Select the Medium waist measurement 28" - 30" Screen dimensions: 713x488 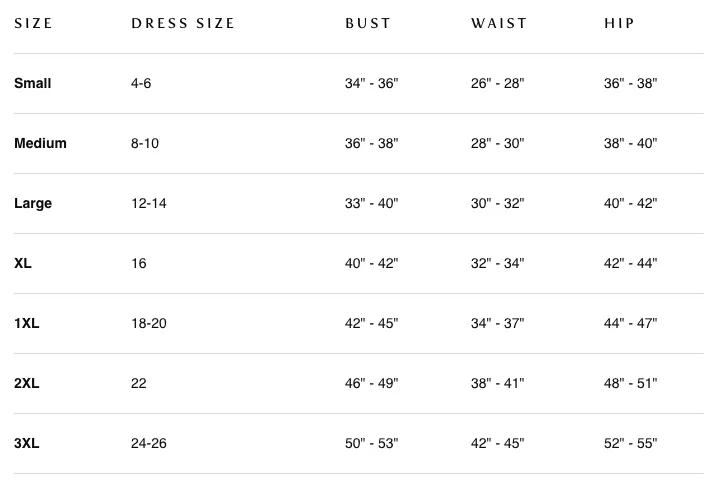pyautogui.click(x=497, y=143)
